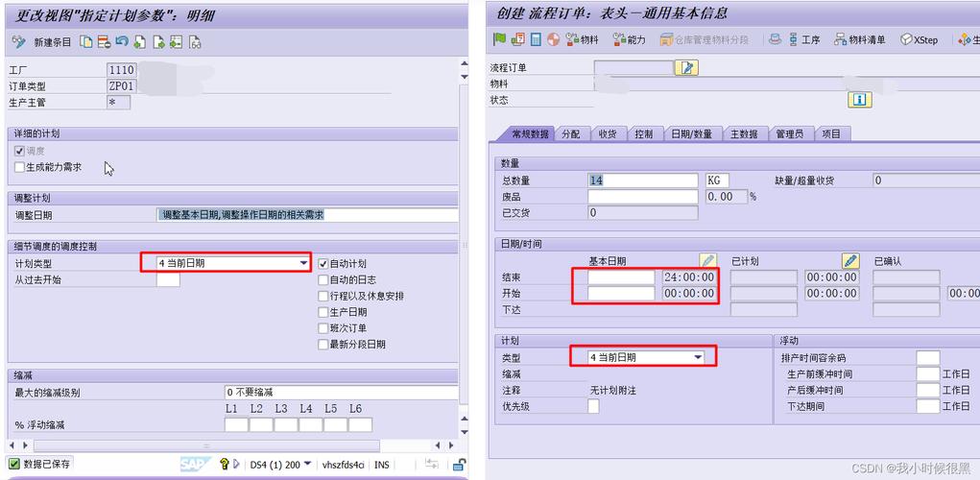Open the 类型 dropdown under 计划 section

[699, 357]
